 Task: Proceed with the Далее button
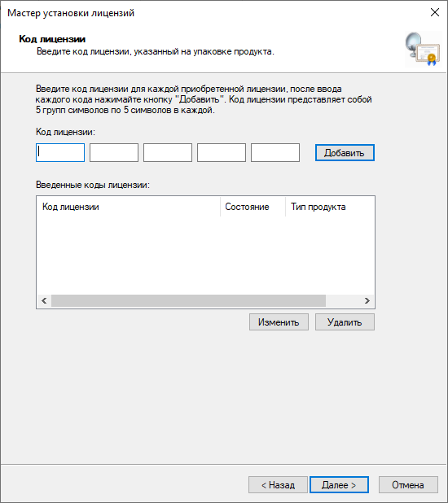(x=339, y=485)
